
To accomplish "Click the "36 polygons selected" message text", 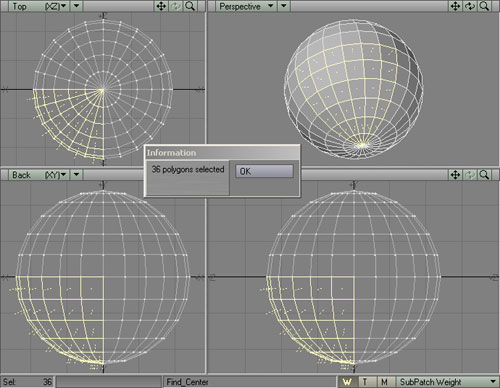I will [188, 169].
